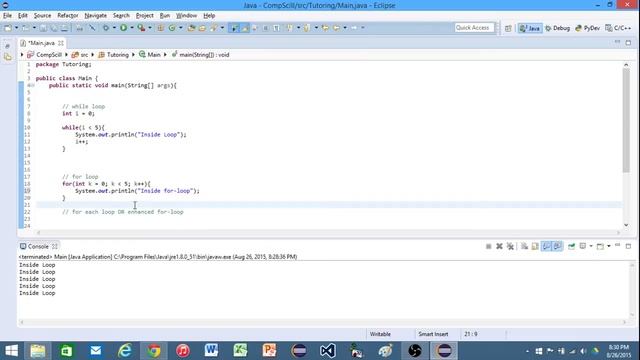Click the Last Edit Location arrow icon

point(325,28)
